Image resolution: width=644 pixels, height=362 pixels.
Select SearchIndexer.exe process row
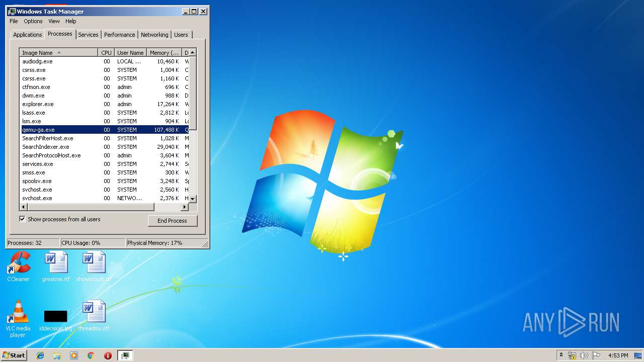[x=104, y=147]
